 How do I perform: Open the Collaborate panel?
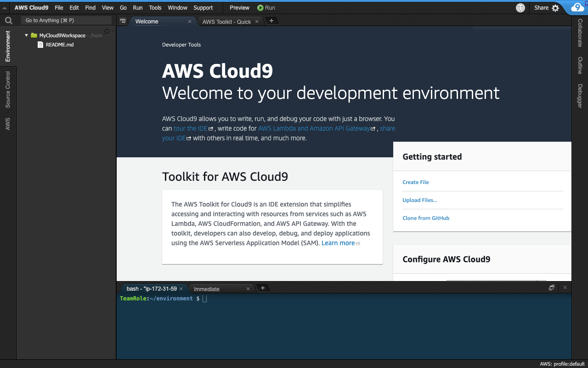[x=580, y=33]
